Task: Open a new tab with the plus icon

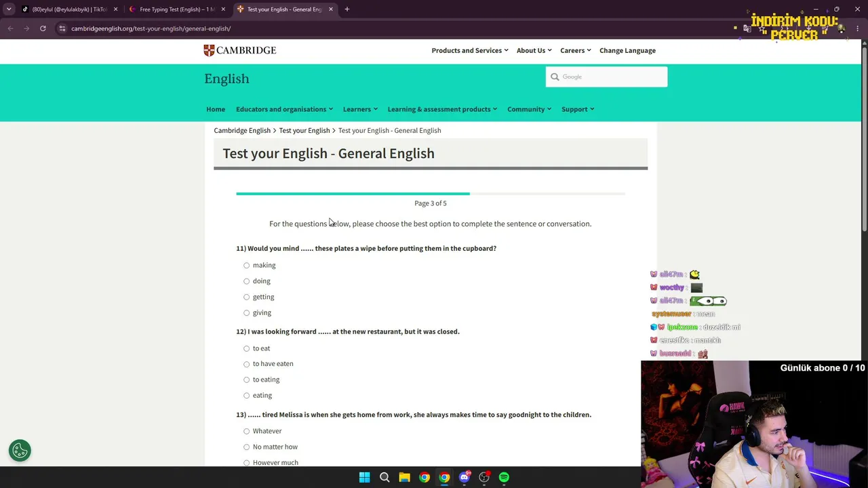Action: pyautogui.click(x=347, y=9)
